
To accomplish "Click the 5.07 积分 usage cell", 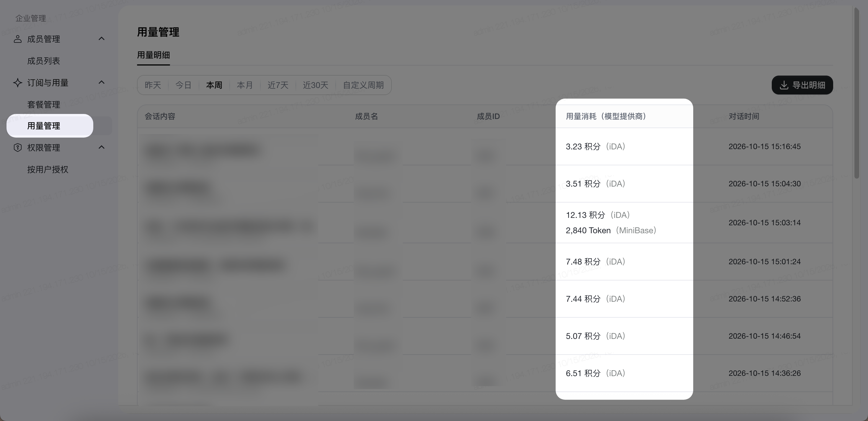I will click(x=595, y=336).
